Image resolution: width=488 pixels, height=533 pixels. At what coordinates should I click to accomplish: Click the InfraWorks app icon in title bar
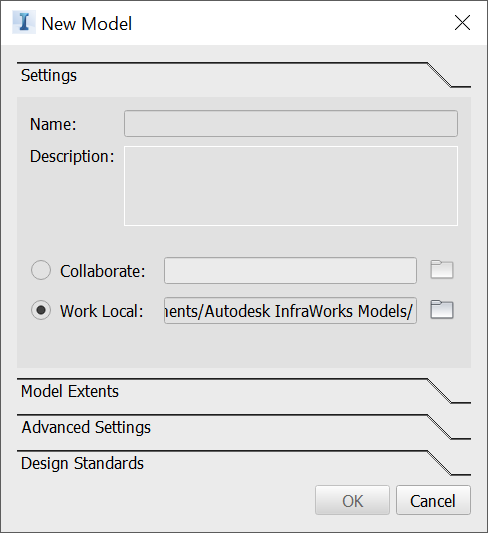(24, 22)
